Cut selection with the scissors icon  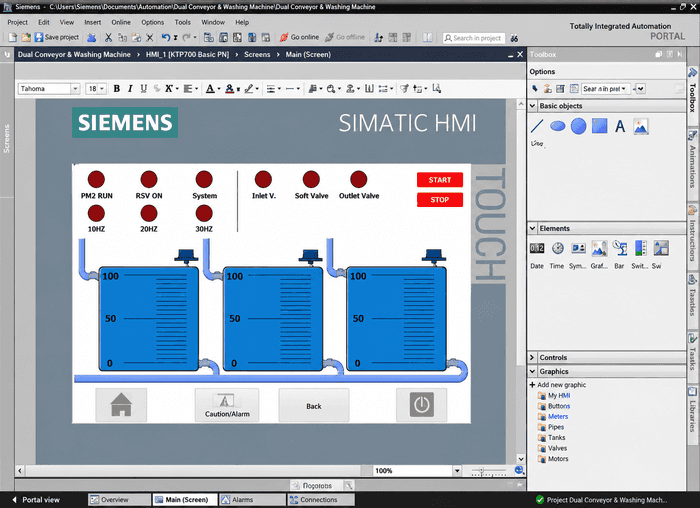pyautogui.click(x=108, y=37)
